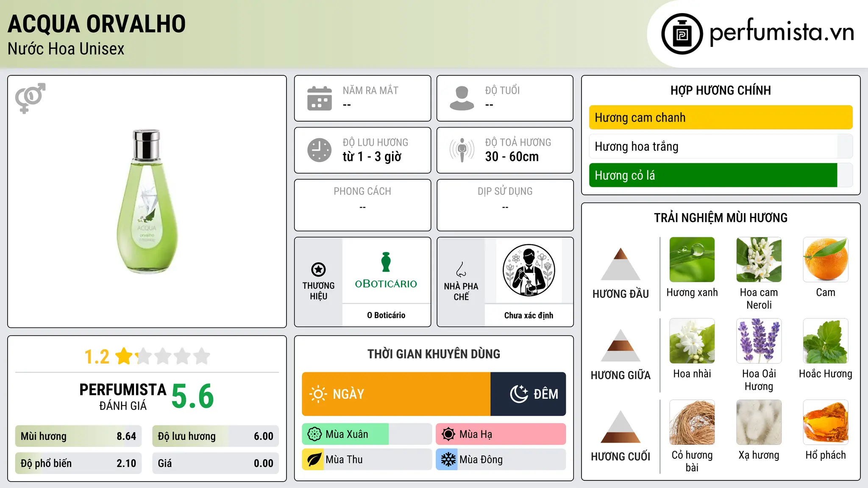
Task: Click the clock icon beside Độ lưu hương
Action: 320,150
